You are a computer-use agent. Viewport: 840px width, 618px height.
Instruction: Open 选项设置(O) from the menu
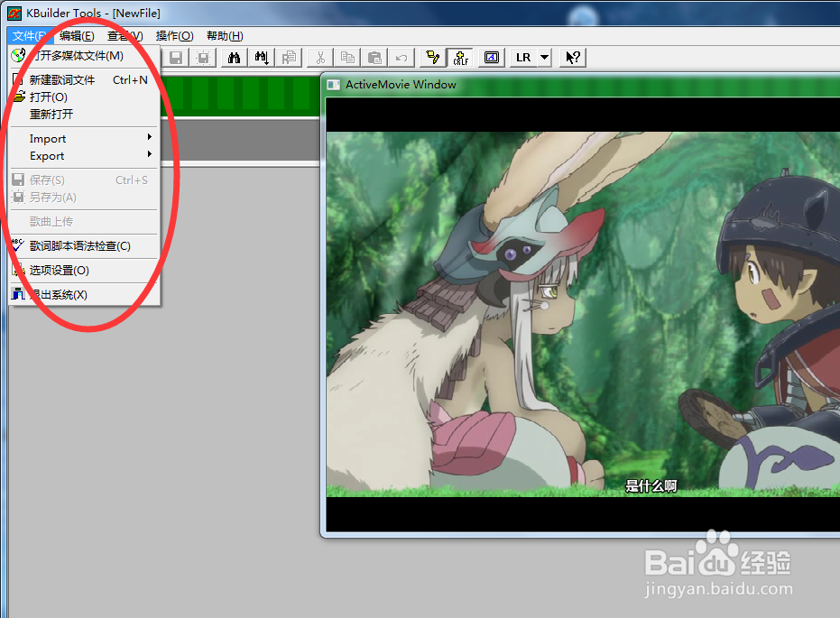(84, 271)
